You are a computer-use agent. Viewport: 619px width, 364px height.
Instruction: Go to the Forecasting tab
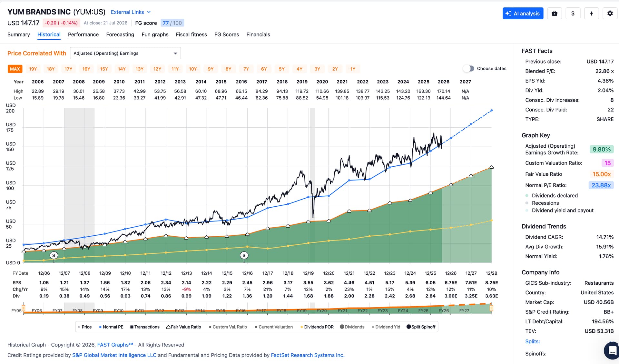120,34
